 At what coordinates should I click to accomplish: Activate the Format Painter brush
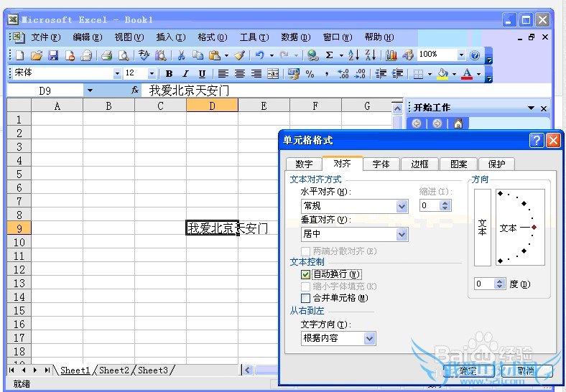coord(239,55)
